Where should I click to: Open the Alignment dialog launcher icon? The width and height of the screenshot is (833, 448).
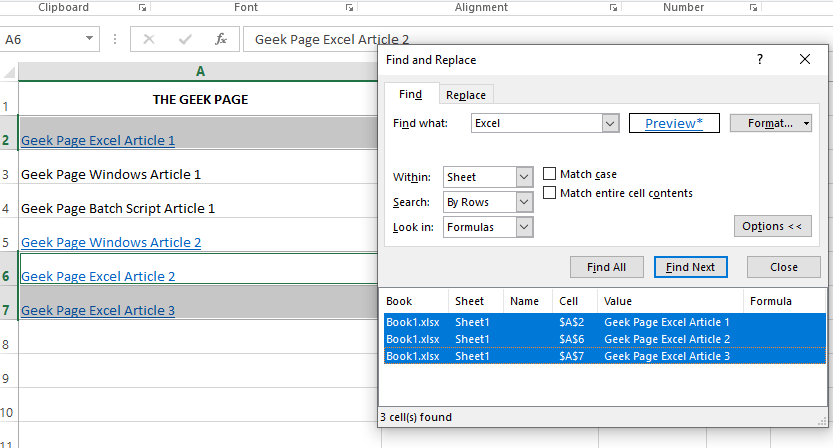tap(612, 8)
